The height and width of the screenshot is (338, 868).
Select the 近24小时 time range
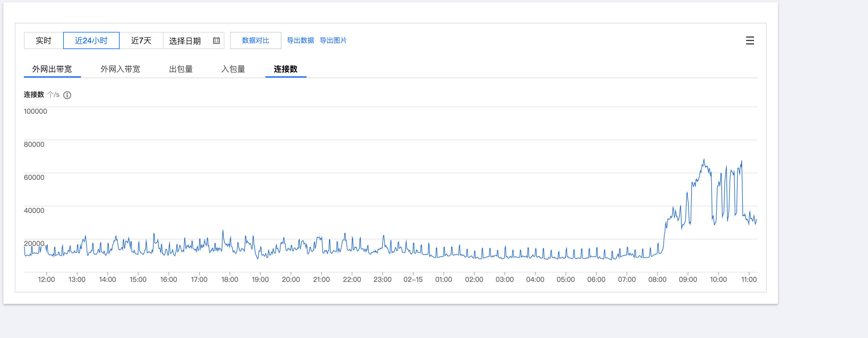(91, 40)
